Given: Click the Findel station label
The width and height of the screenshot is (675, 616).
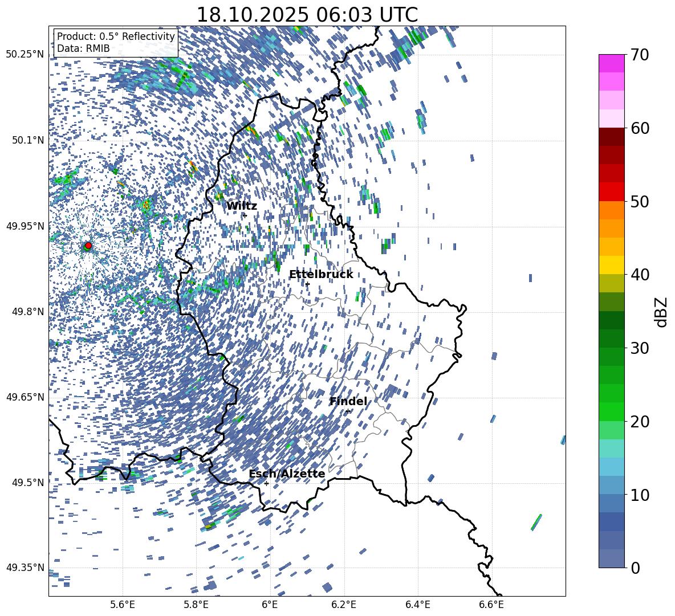Looking at the screenshot, I should pyautogui.click(x=348, y=401).
